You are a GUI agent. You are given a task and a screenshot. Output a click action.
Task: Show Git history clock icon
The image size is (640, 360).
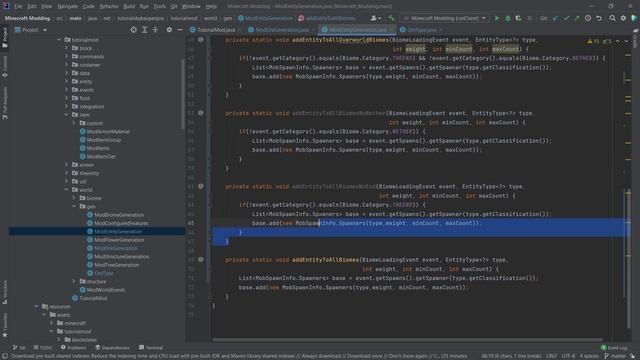pyautogui.click(x=588, y=18)
